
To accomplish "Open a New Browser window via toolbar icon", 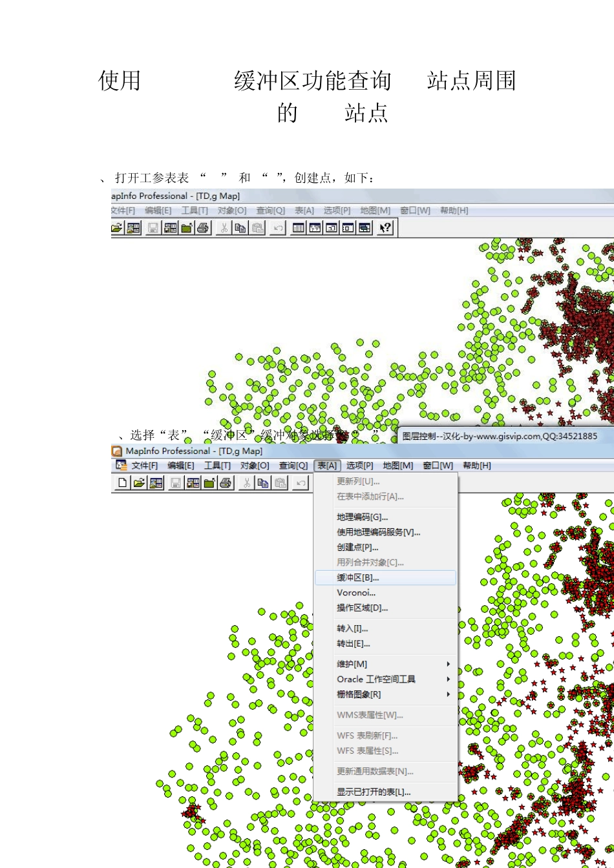I will pyautogui.click(x=298, y=227).
